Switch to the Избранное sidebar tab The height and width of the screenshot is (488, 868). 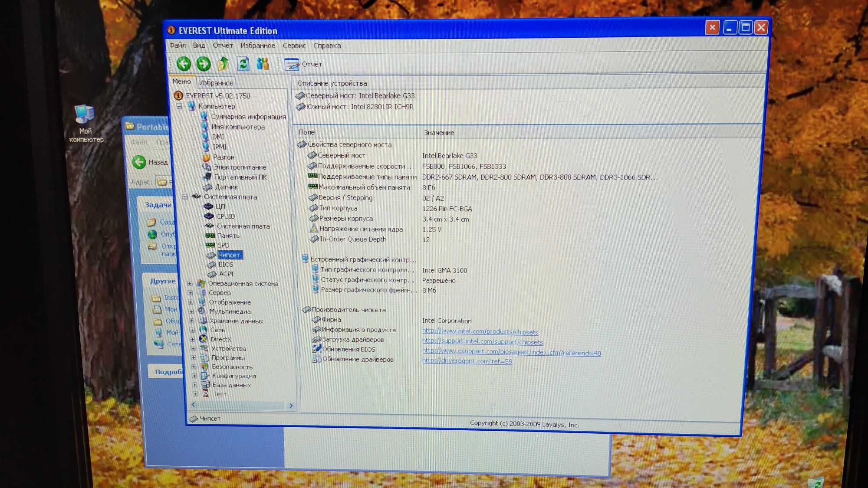pos(216,83)
